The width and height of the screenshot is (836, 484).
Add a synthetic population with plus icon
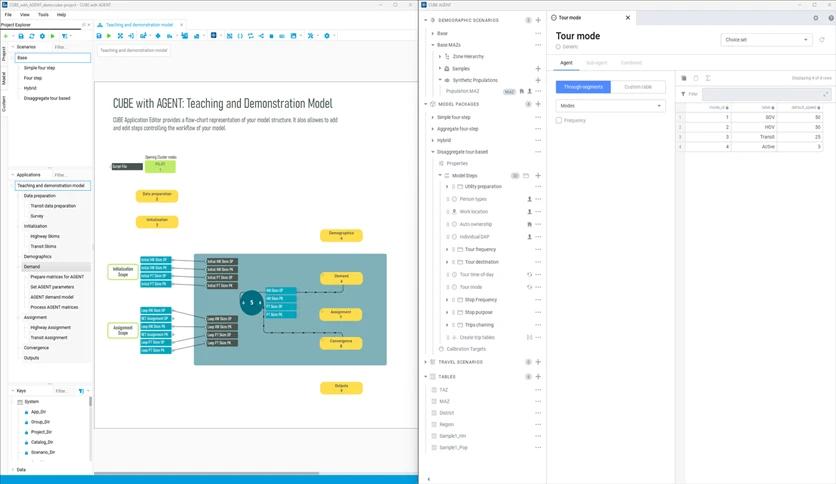click(538, 80)
